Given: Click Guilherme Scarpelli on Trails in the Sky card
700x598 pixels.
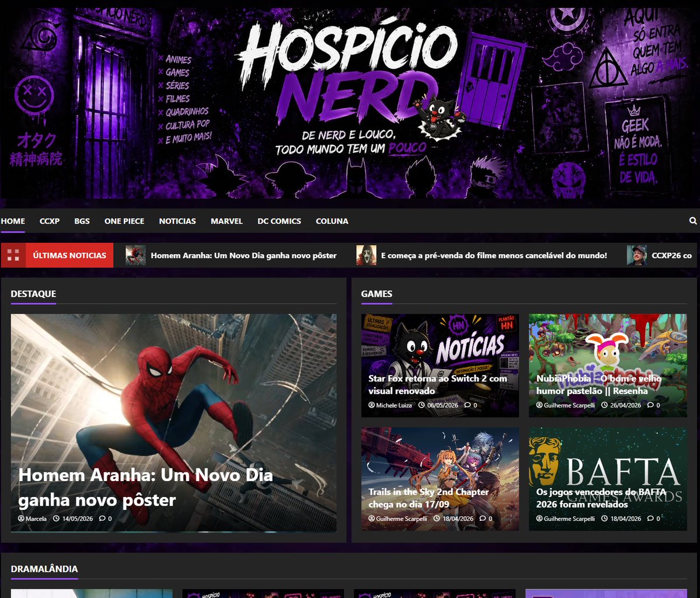Looking at the screenshot, I should click(401, 519).
